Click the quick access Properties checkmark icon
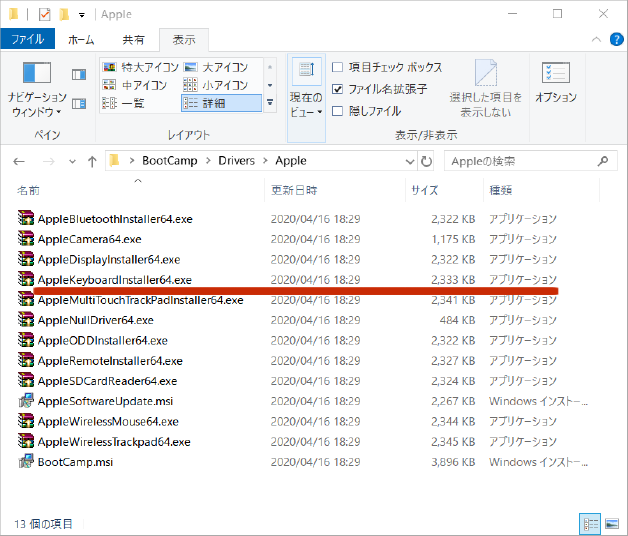 pyautogui.click(x=44, y=15)
